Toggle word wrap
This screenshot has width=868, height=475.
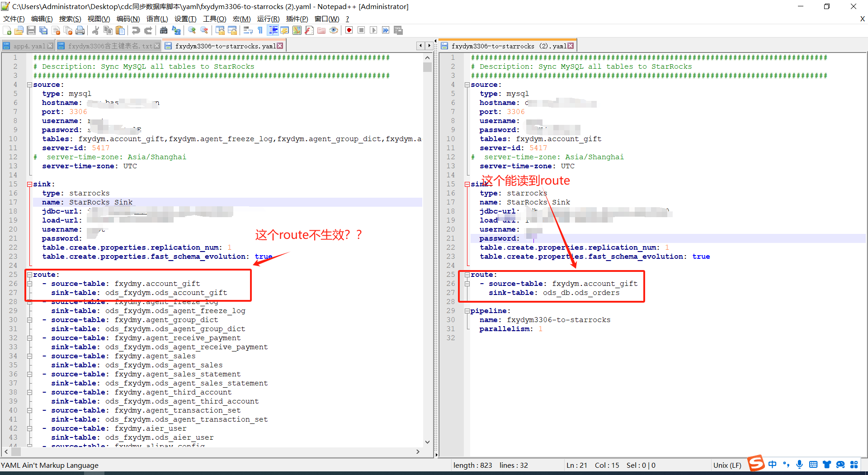coord(248,30)
